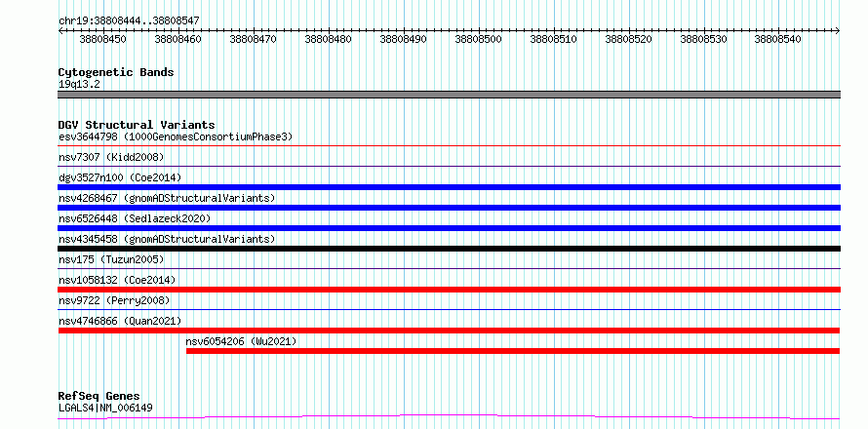The image size is (868, 429).
Task: Click the thin line under nsv7307
Action: click(x=449, y=166)
